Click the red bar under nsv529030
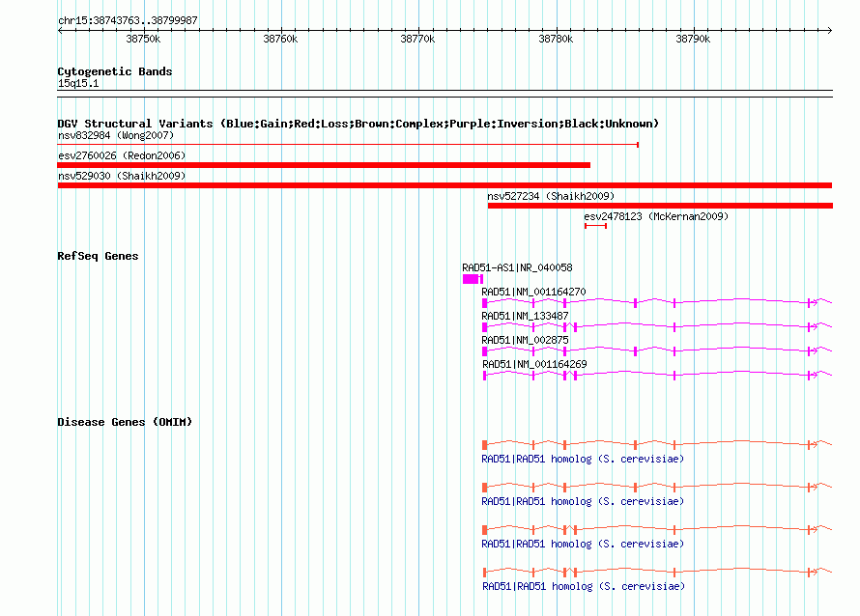860x616 pixels. tap(444, 185)
